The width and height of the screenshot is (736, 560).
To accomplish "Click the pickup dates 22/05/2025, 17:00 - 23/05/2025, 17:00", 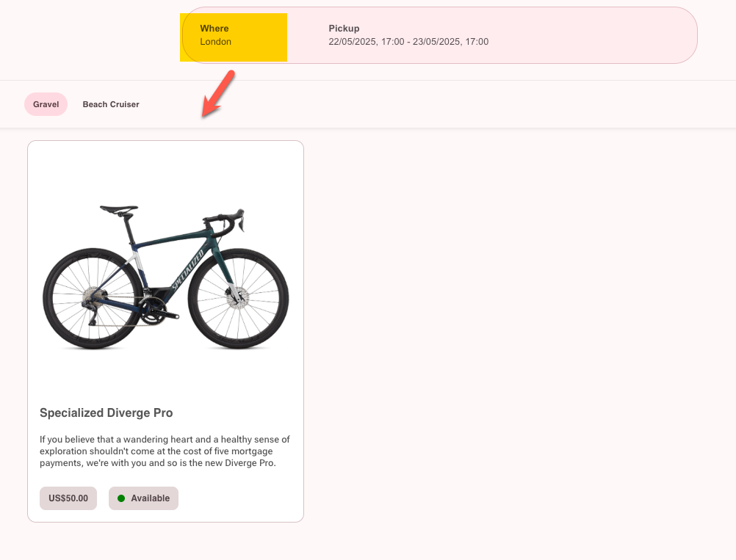I will pyautogui.click(x=408, y=42).
